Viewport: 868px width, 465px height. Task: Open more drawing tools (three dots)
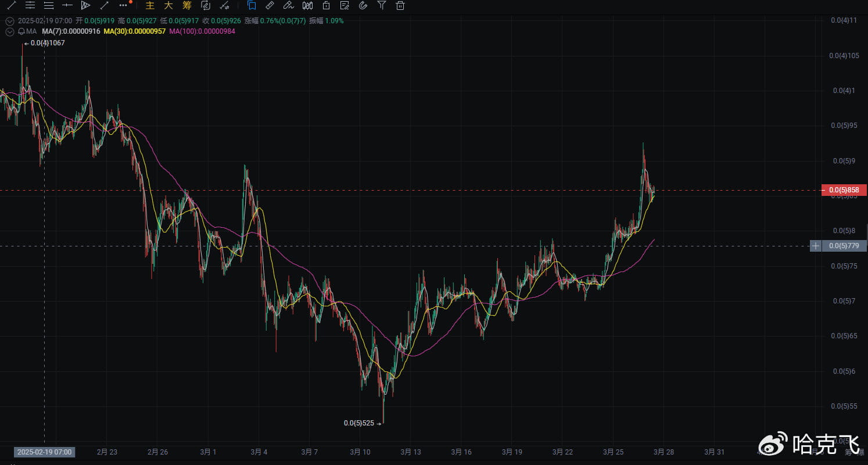(123, 5)
